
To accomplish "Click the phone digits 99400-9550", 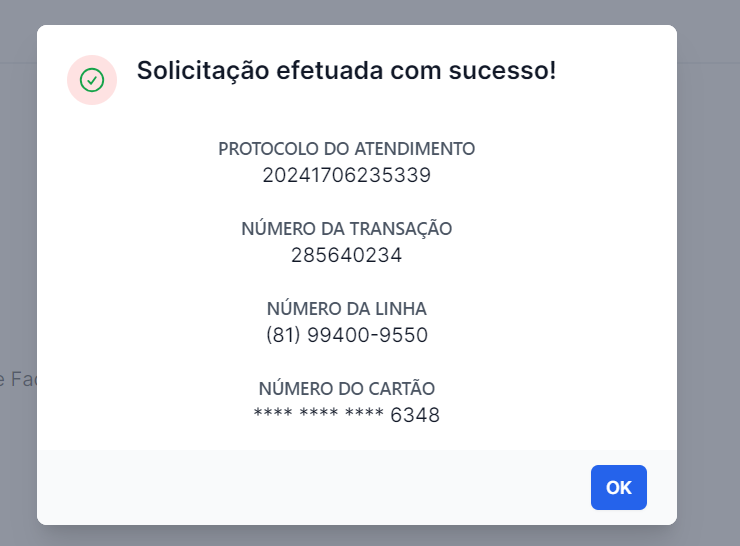I will (x=367, y=335).
